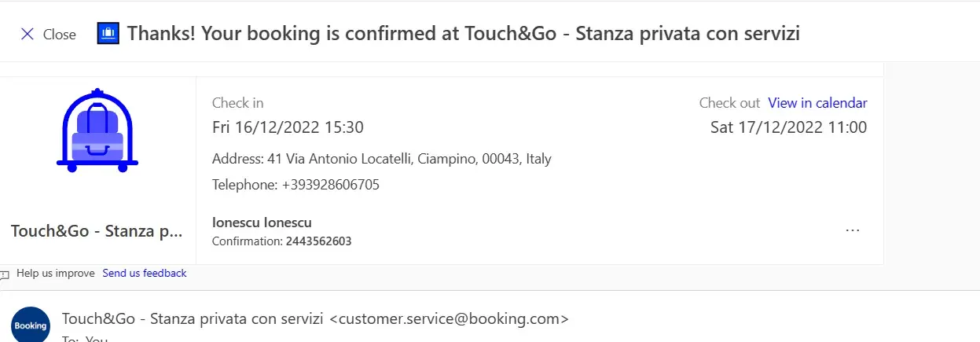Click the check-in date Fri 16/12/2022 15:30
Screen dimensions: 980x342
[288, 127]
